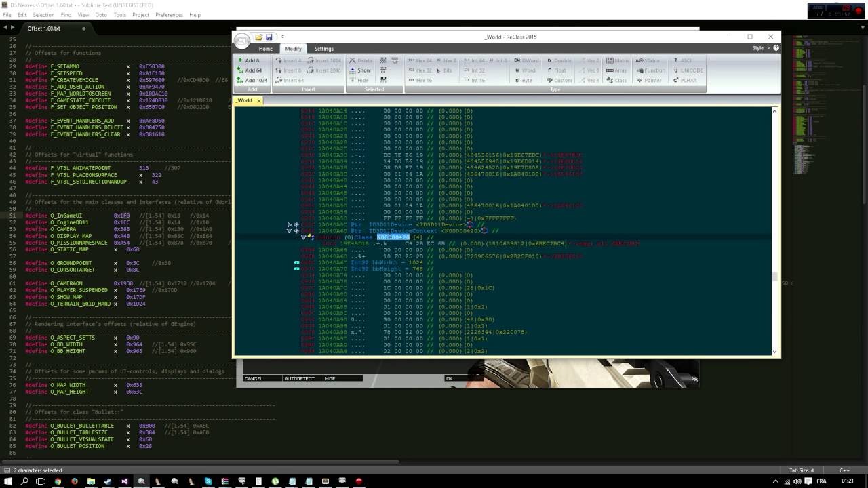The image size is (868, 488).
Task: Click Add 64 in the Add group
Action: click(250, 70)
